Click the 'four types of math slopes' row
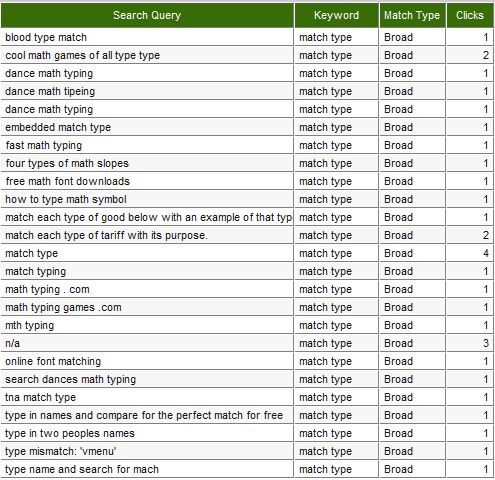Screen dimensions: 495x480 [247, 163]
